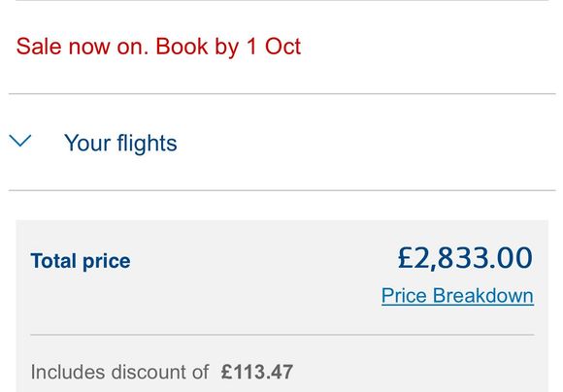Screen dimensions: 563x392
Task: Click the £113.47 discount amount
Action: pyautogui.click(x=257, y=372)
